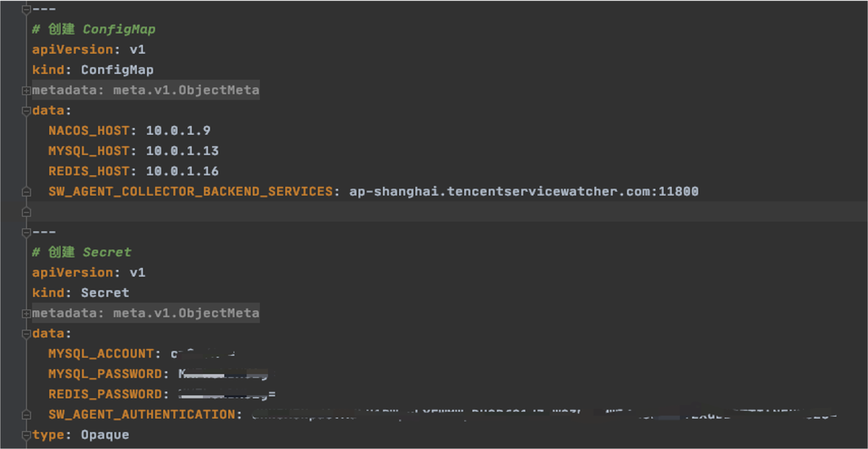
Task: Click fold-end marker beside SW_AGENT_COLLECTOR_BACKEND_SERVICES
Action: click(x=26, y=192)
